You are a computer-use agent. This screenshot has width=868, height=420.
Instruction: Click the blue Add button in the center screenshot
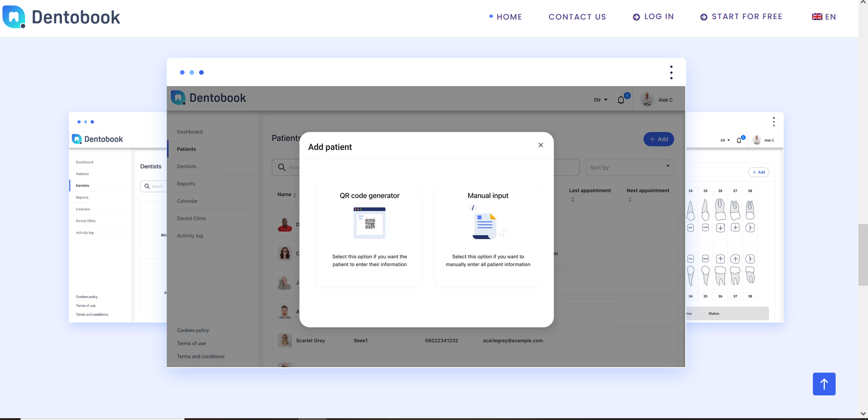pyautogui.click(x=658, y=139)
